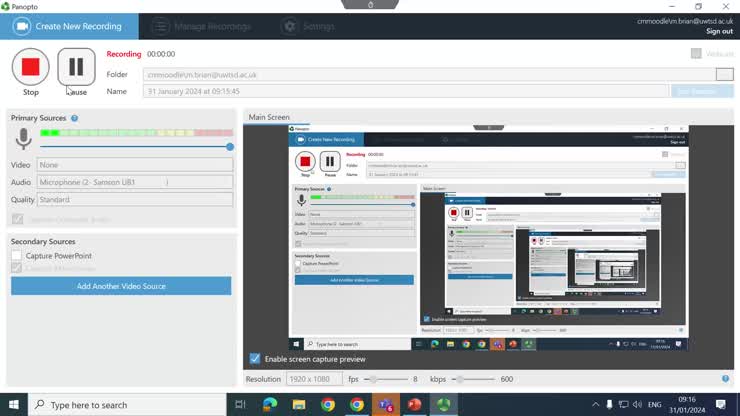This screenshot has width=740, height=416.
Task: Stop the recording with the red Stop button
Action: [x=31, y=67]
